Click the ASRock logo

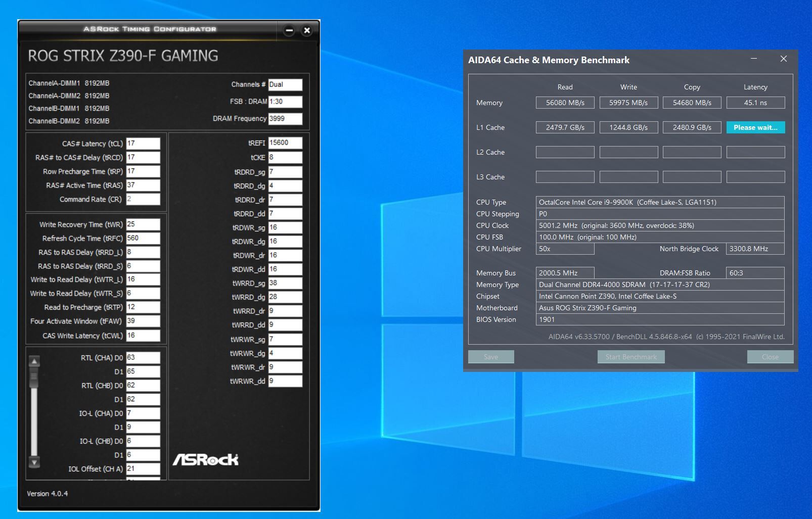pyautogui.click(x=205, y=459)
